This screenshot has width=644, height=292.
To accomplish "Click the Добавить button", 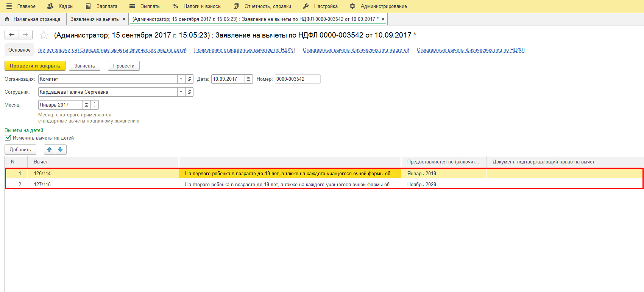I will pyautogui.click(x=20, y=149).
